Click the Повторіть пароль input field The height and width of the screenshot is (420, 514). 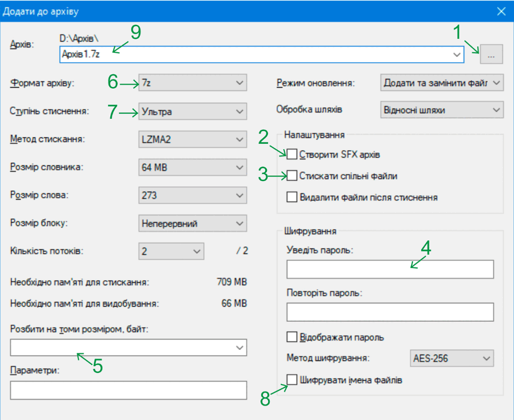(390, 312)
